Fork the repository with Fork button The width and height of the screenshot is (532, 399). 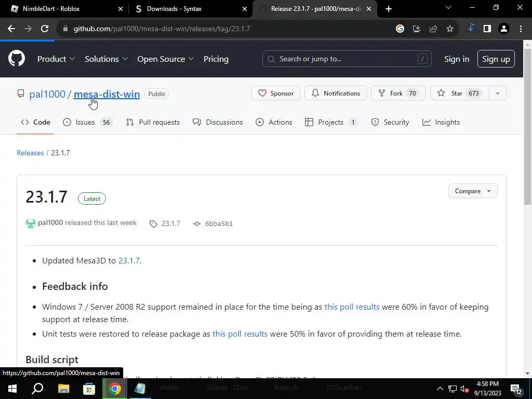click(x=398, y=94)
